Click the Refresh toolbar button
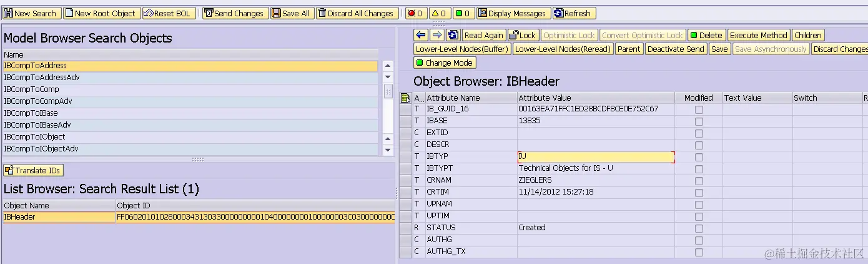Screen dimensions: 868x264 pyautogui.click(x=573, y=13)
